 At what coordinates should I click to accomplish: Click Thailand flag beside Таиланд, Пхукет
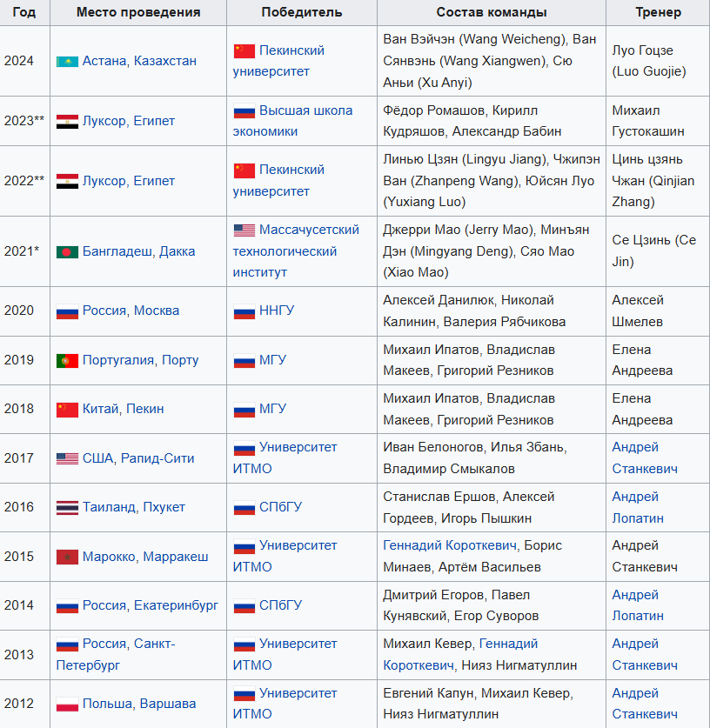[67, 507]
